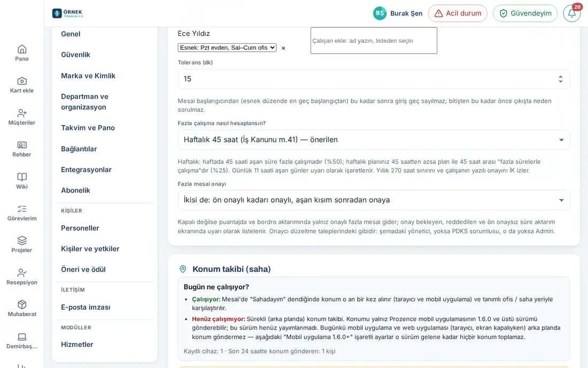
Task: Go to Takvim ve Pano settings
Action: click(88, 128)
